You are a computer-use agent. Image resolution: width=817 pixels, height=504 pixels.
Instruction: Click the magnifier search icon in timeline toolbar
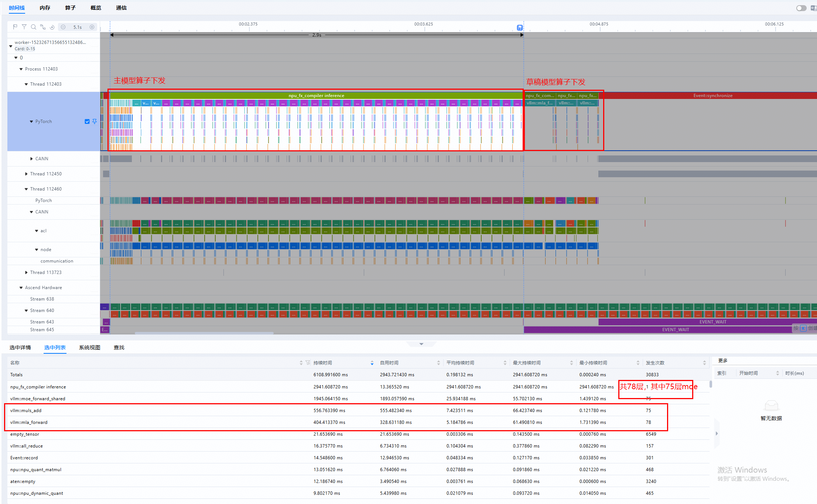click(x=33, y=27)
